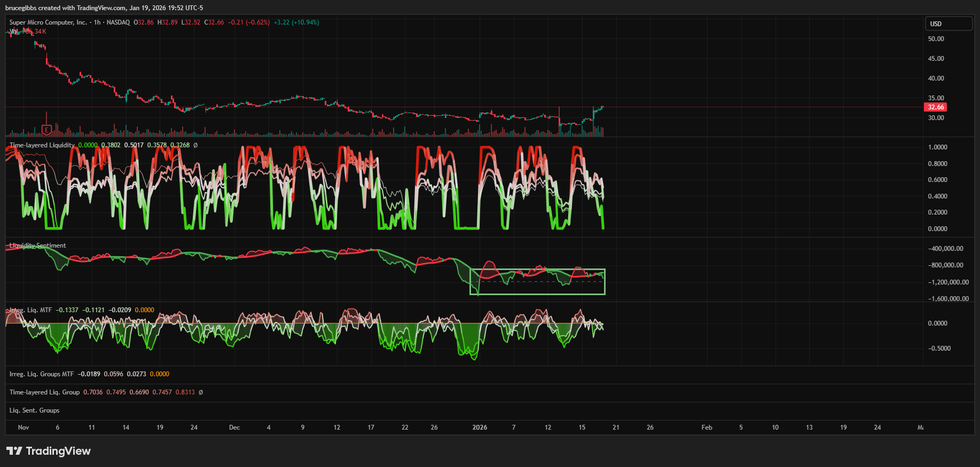
Task: Click the earnings E marker on chart
Action: [46, 130]
